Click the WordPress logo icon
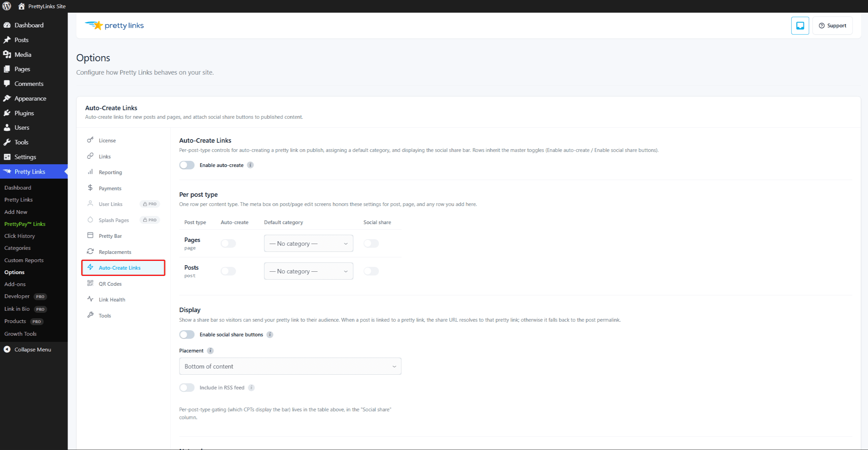This screenshot has height=450, width=868. point(7,6)
